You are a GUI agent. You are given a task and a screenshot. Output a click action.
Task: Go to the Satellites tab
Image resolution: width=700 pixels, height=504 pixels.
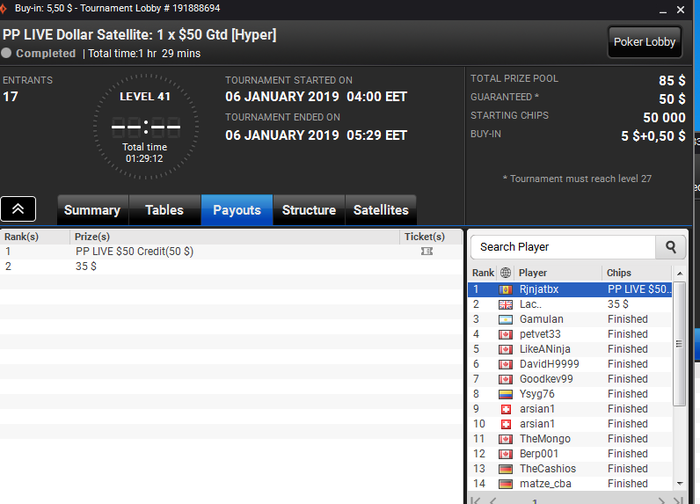(381, 210)
